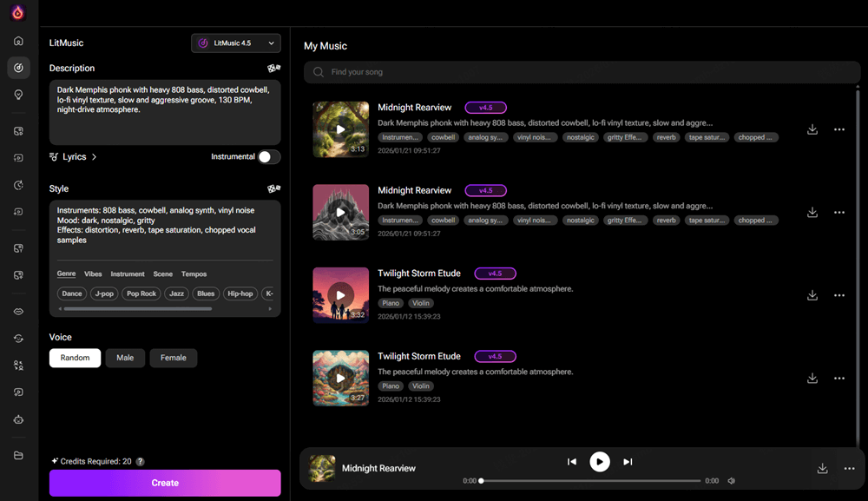Click the playback progress slider

[590, 480]
